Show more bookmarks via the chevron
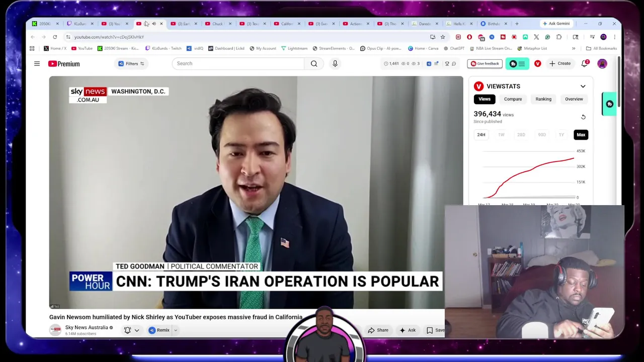The image size is (644, 362). [574, 48]
